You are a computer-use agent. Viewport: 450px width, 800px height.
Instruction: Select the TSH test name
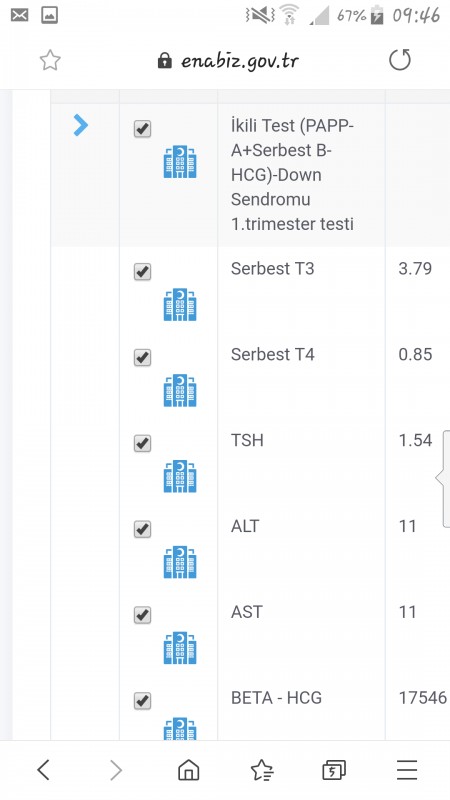click(247, 440)
